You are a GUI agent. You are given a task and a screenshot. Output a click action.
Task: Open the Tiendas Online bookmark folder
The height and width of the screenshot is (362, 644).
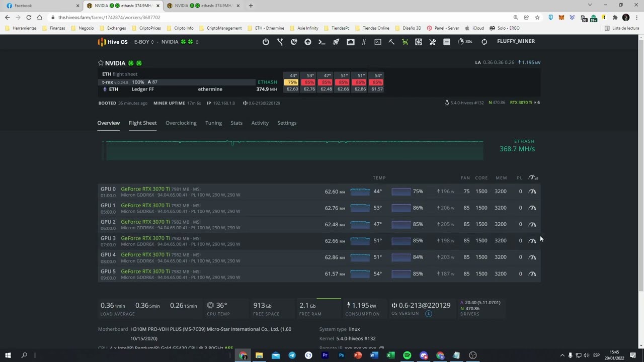pos(372,28)
